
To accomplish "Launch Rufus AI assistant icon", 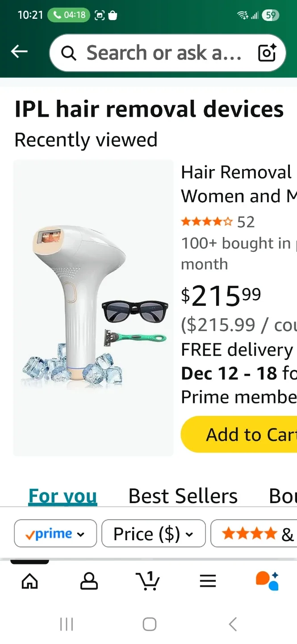I will pos(267,580).
